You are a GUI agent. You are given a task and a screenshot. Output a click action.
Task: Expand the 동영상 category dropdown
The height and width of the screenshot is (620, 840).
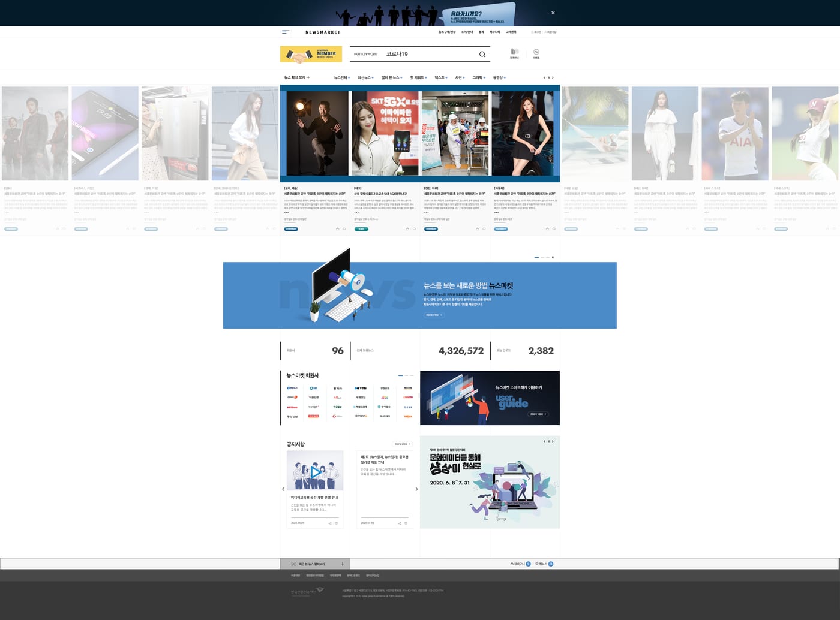tap(499, 77)
